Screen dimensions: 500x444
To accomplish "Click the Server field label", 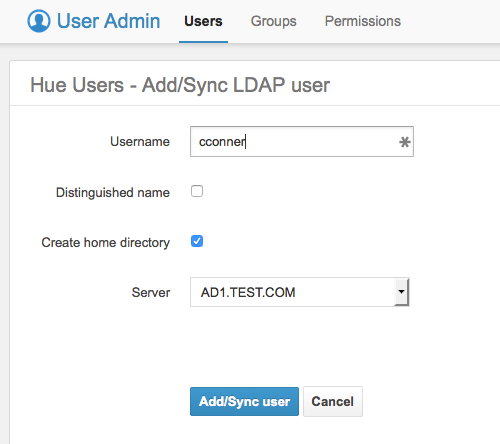I will tap(151, 292).
